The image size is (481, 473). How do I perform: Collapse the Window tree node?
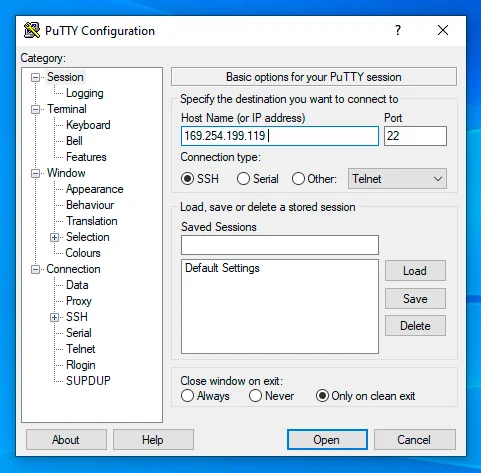click(35, 173)
